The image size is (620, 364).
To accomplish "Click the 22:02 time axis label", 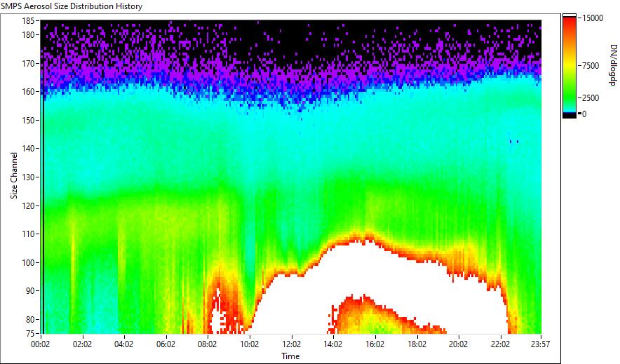I will point(500,344).
